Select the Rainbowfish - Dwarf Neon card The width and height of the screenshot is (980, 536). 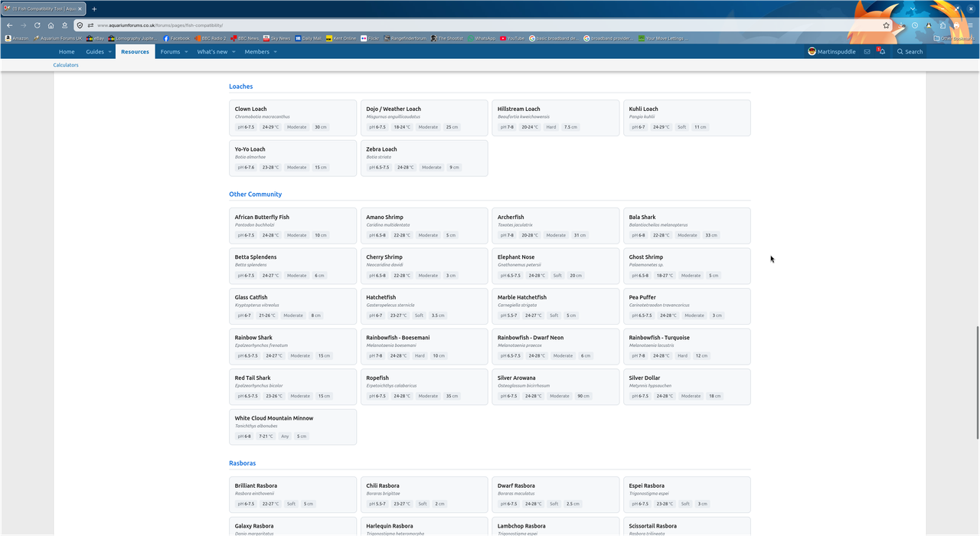pyautogui.click(x=556, y=346)
